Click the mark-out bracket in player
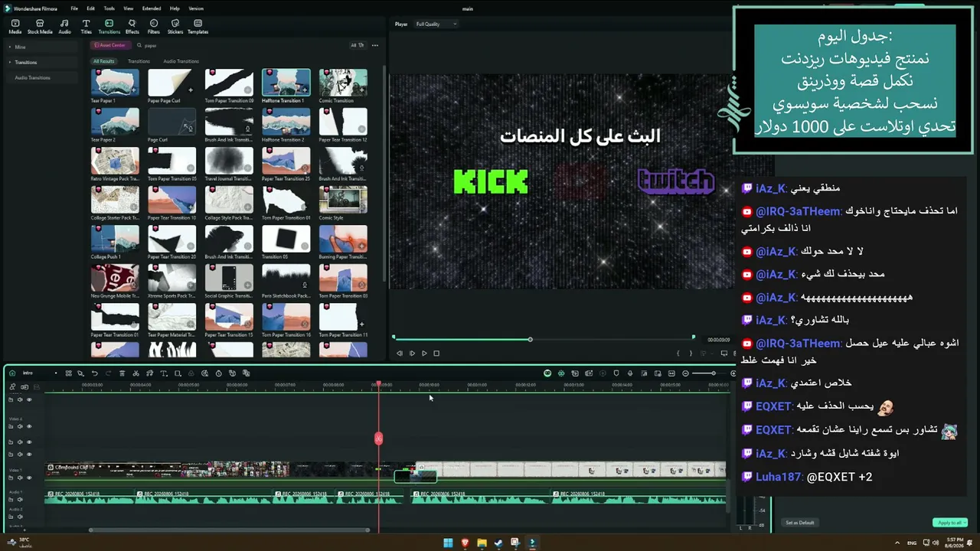 coord(691,354)
